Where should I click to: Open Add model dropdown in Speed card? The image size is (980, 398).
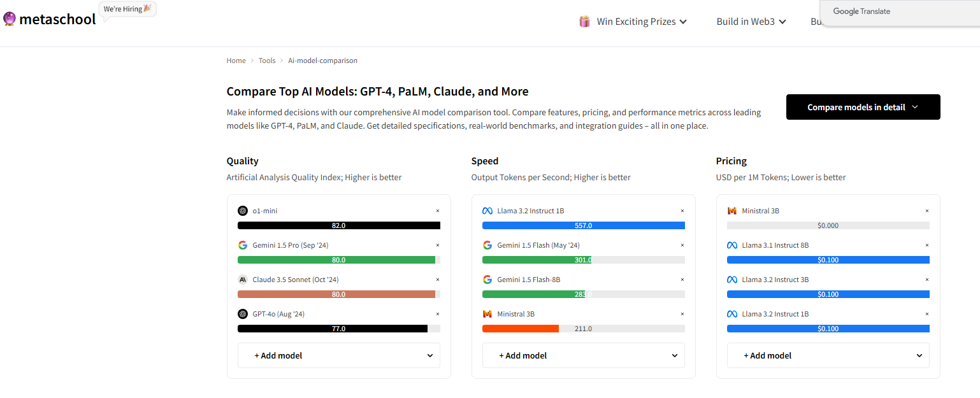[584, 355]
